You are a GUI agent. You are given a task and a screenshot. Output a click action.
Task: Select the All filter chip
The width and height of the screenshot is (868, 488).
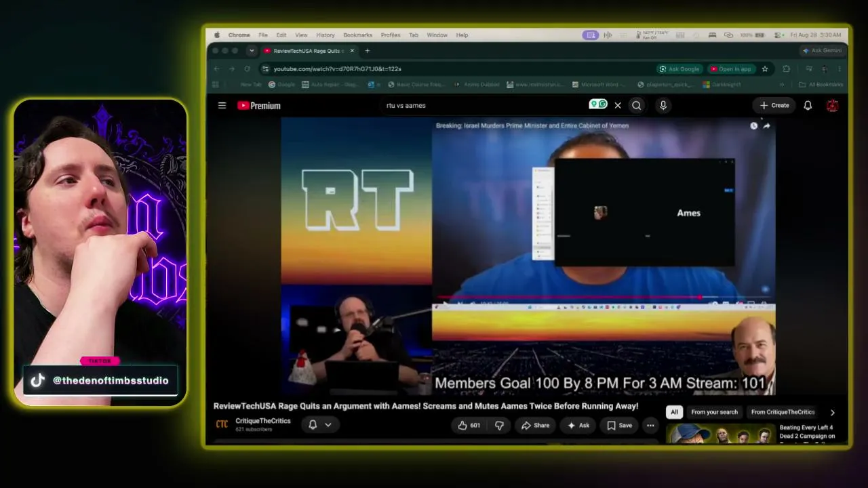click(674, 412)
